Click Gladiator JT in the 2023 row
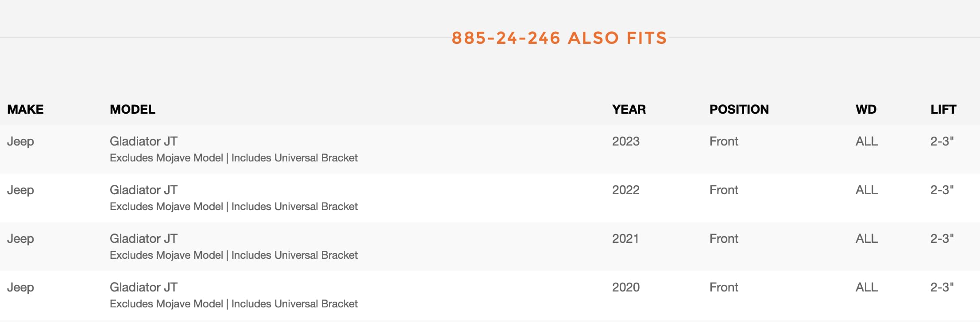The height and width of the screenshot is (322, 980). pos(143,142)
